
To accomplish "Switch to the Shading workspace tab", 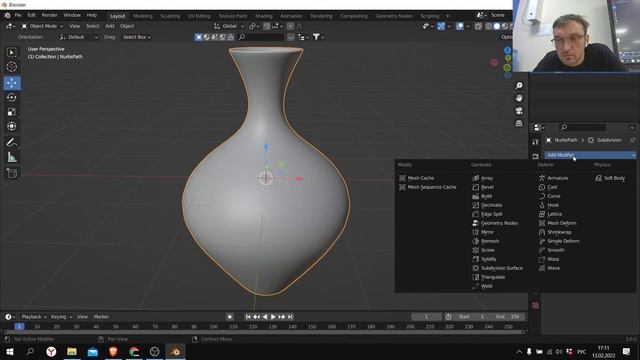I will (x=264, y=16).
